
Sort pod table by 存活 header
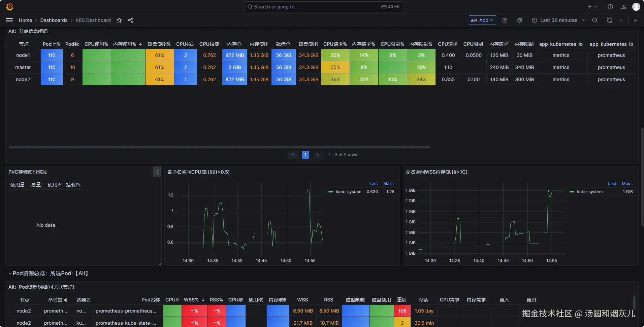(424, 300)
